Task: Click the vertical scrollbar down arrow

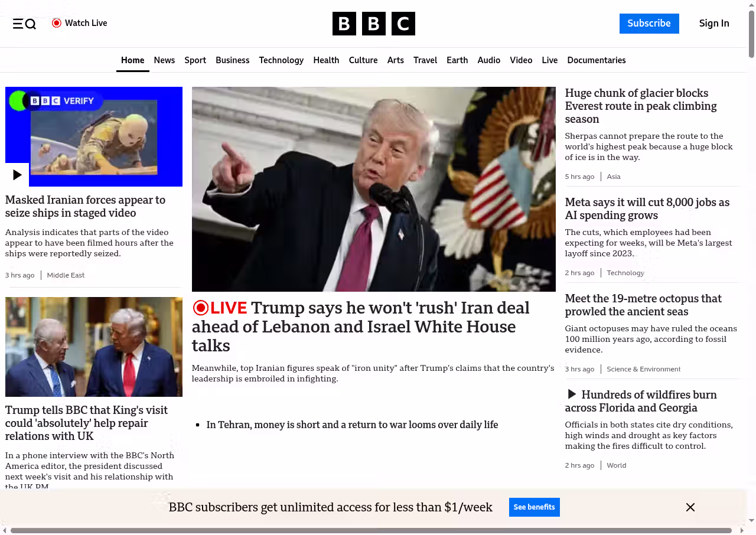Action: (751, 520)
